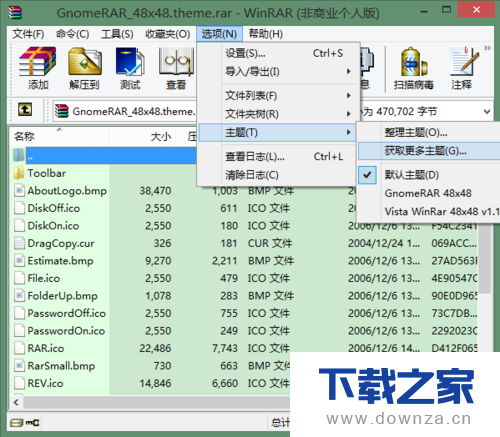Click the Extract To (解压到) toolbar icon
Screen dimensions: 500x437
click(85, 61)
